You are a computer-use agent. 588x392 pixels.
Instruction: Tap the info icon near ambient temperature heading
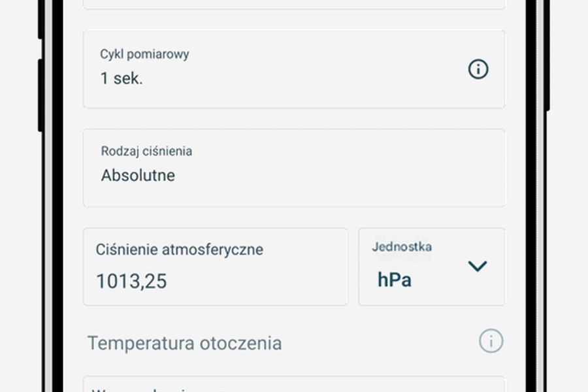point(491,341)
